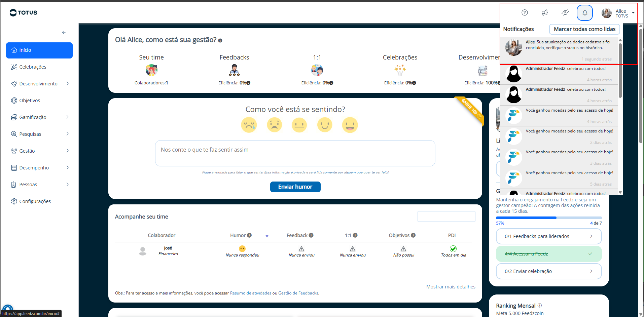Select the sad frowning face mood
The height and width of the screenshot is (317, 644).
275,125
